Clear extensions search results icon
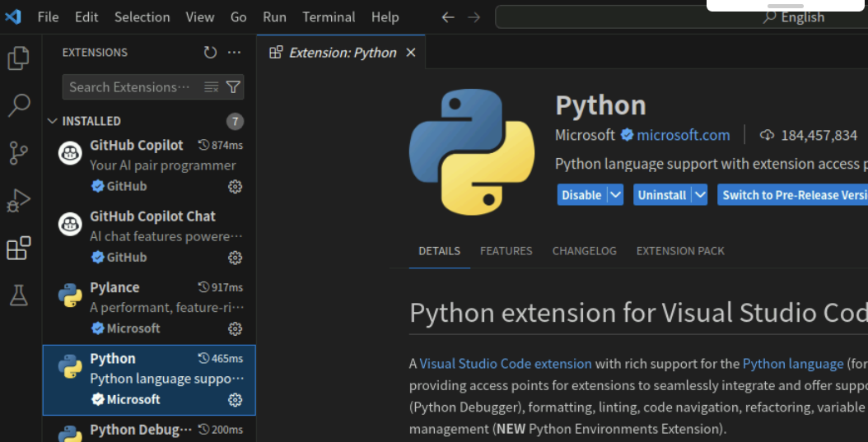The height and width of the screenshot is (442, 868). tap(212, 87)
